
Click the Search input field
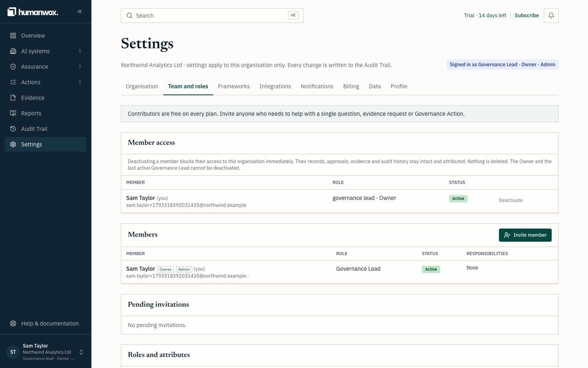click(212, 16)
